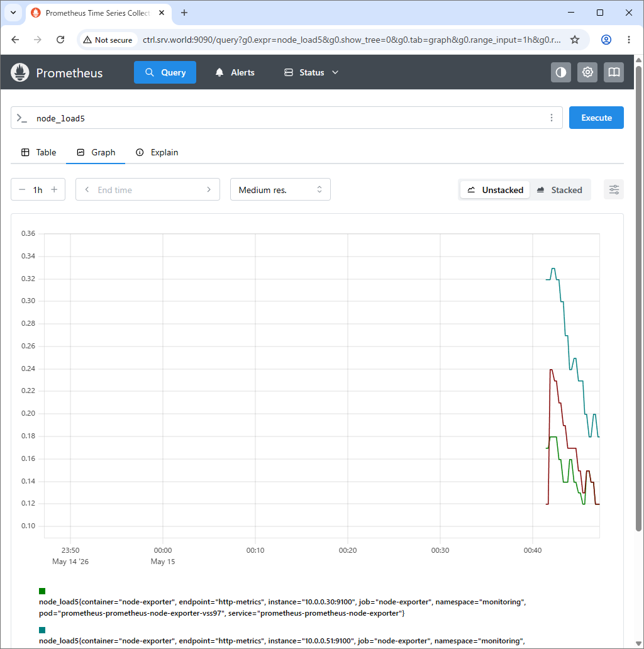Open a new browser tab
The height and width of the screenshot is (649, 644).
point(184,13)
